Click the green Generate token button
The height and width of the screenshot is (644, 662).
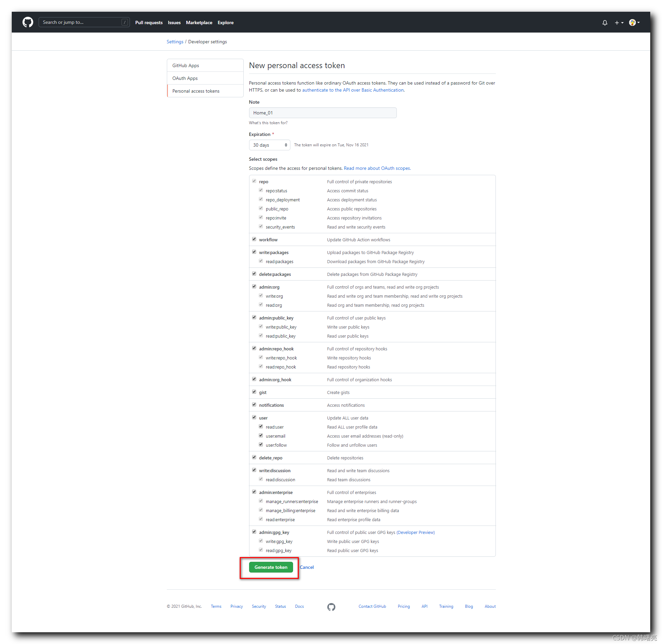271,567
